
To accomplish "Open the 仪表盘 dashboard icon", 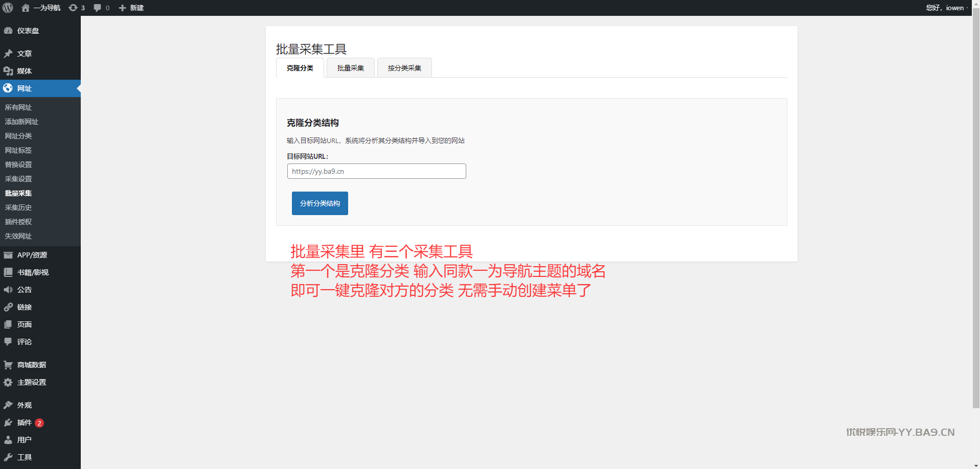I will (8, 31).
